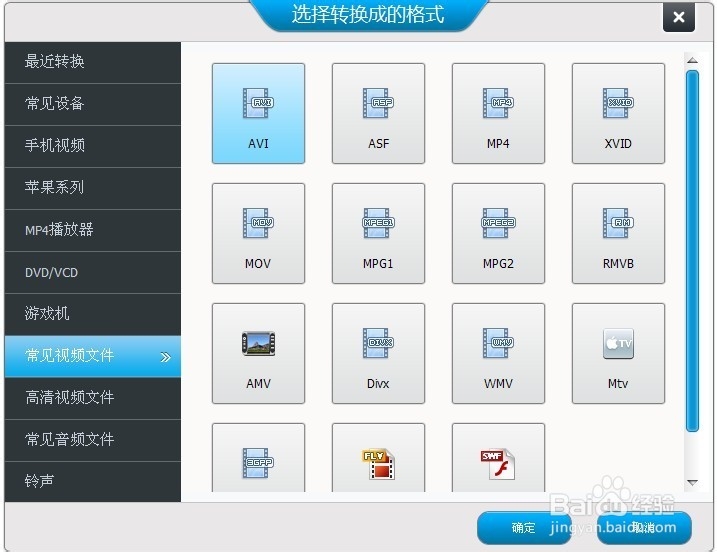Choose the ASF format tile

coord(378,113)
